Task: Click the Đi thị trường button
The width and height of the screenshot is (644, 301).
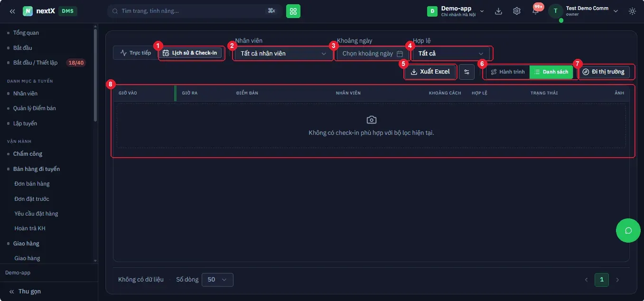Action: click(x=604, y=72)
